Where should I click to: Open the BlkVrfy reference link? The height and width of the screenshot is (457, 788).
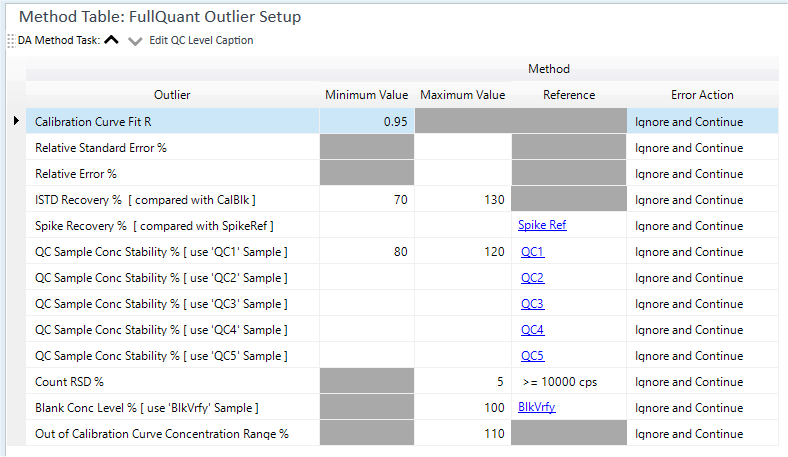(x=536, y=407)
